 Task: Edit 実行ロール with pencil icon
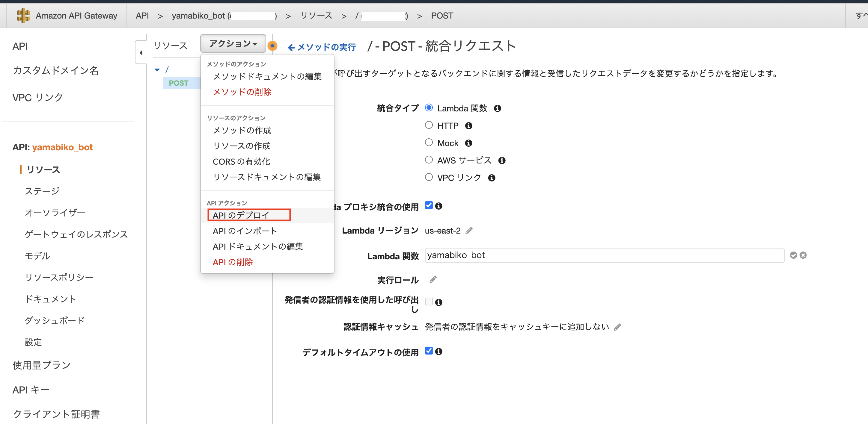coord(433,279)
